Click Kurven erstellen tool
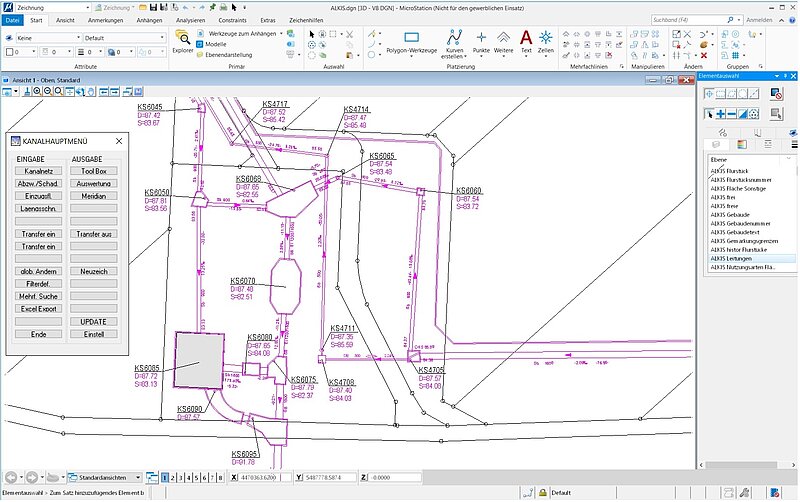Viewport: 800px width, 502px height. tap(455, 39)
